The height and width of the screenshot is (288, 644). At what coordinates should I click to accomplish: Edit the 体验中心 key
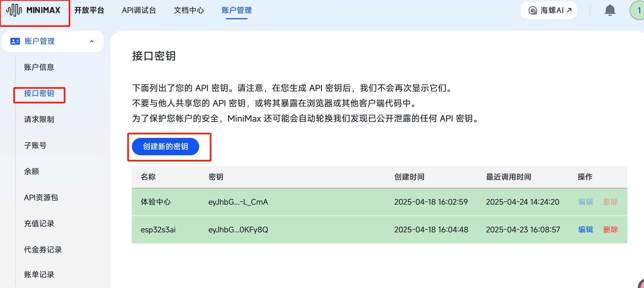click(585, 202)
